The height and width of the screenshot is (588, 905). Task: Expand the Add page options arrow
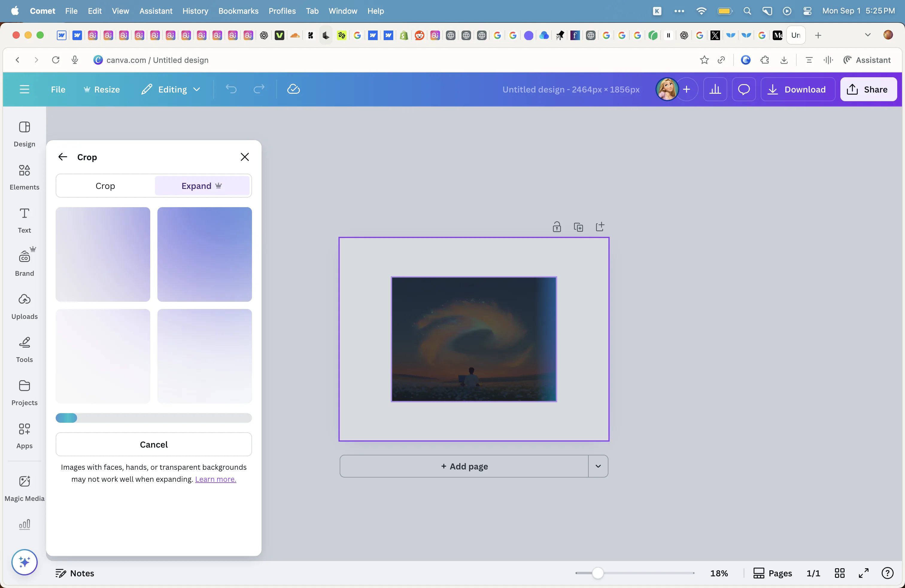[598, 466]
